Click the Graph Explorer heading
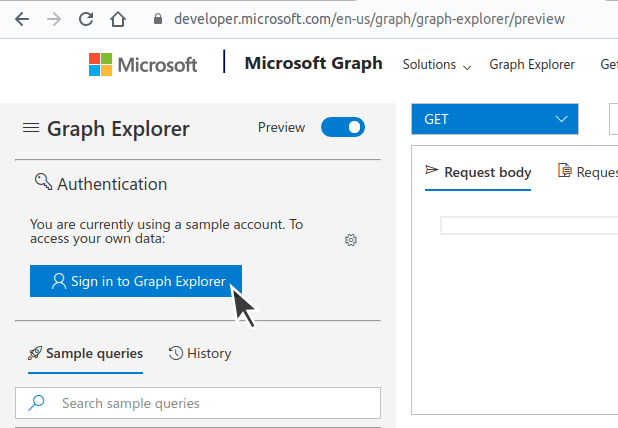The height and width of the screenshot is (428, 618). tap(118, 129)
